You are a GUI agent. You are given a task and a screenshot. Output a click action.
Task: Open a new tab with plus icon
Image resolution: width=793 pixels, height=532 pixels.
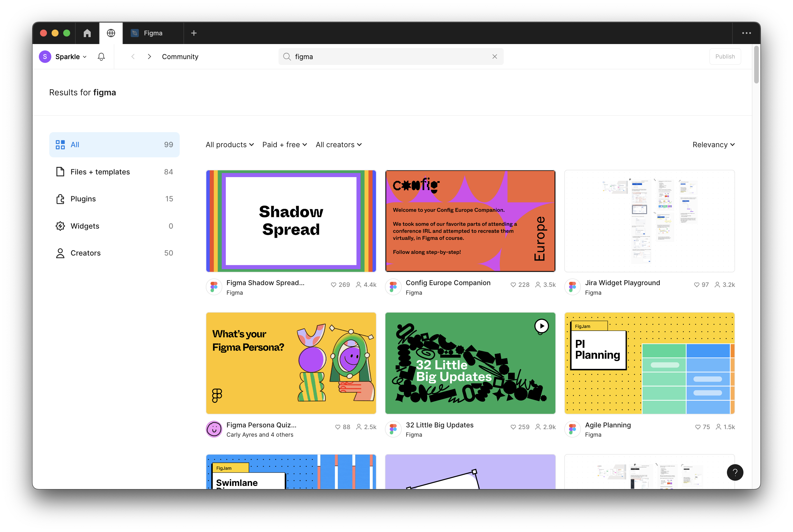tap(194, 33)
